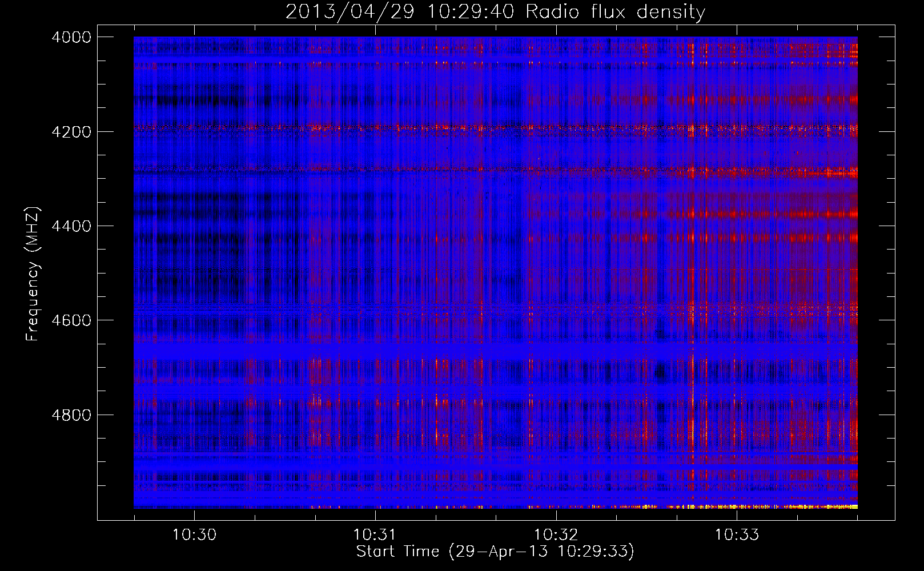Click the yellow band at the spectrogram's bottom right

800,506
